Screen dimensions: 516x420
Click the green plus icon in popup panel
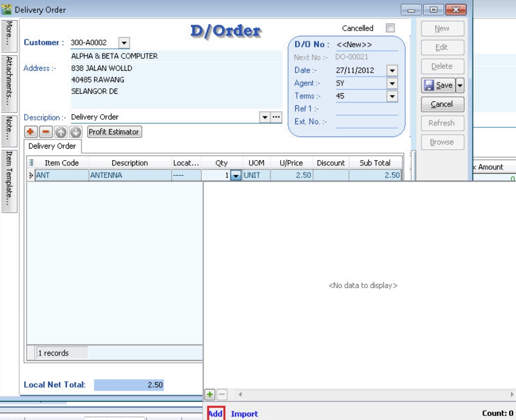pyautogui.click(x=210, y=395)
